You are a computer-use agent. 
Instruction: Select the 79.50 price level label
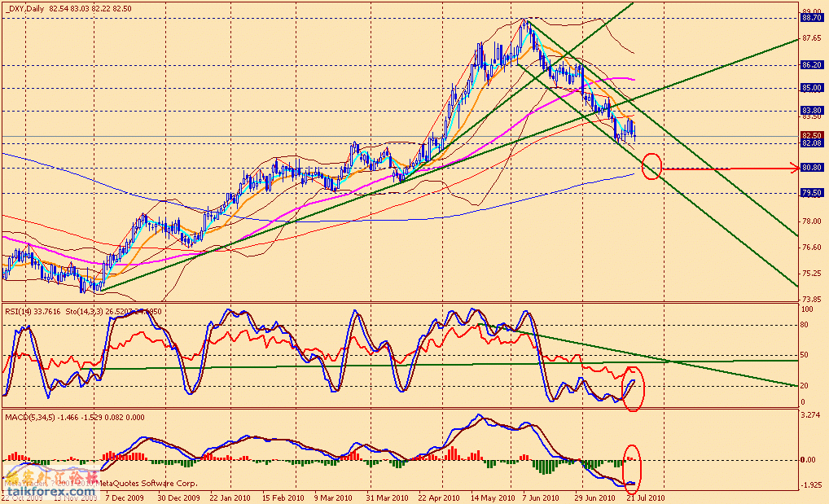click(x=812, y=193)
